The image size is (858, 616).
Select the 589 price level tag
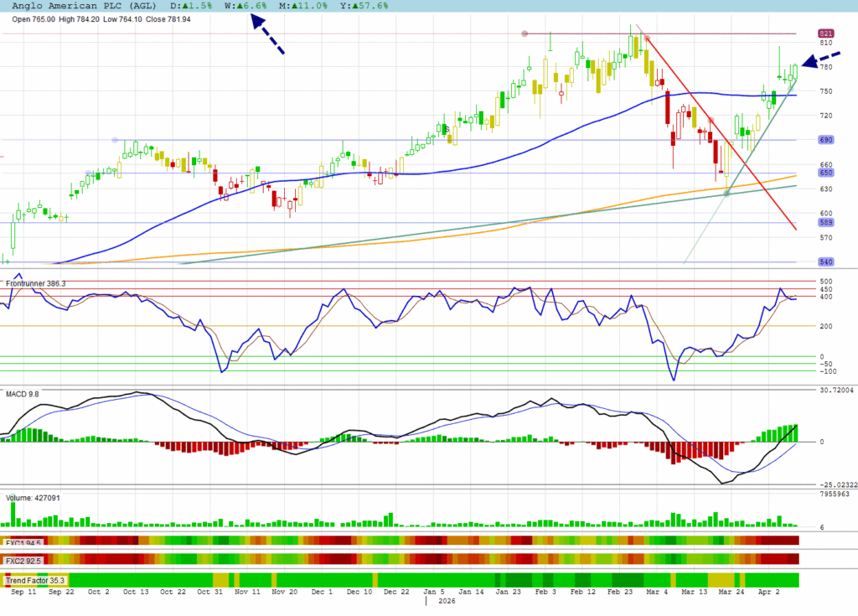(825, 222)
